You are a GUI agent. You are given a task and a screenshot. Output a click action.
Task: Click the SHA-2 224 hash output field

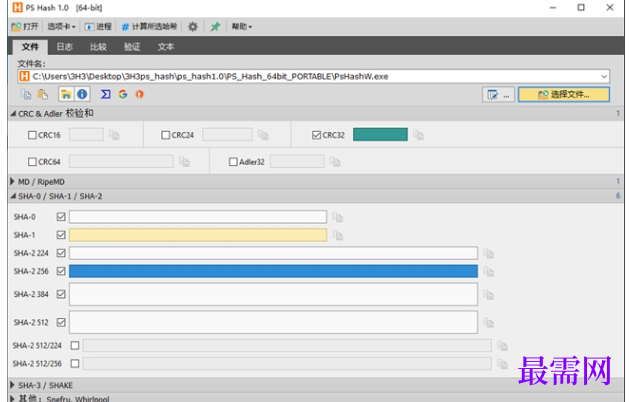tap(273, 253)
